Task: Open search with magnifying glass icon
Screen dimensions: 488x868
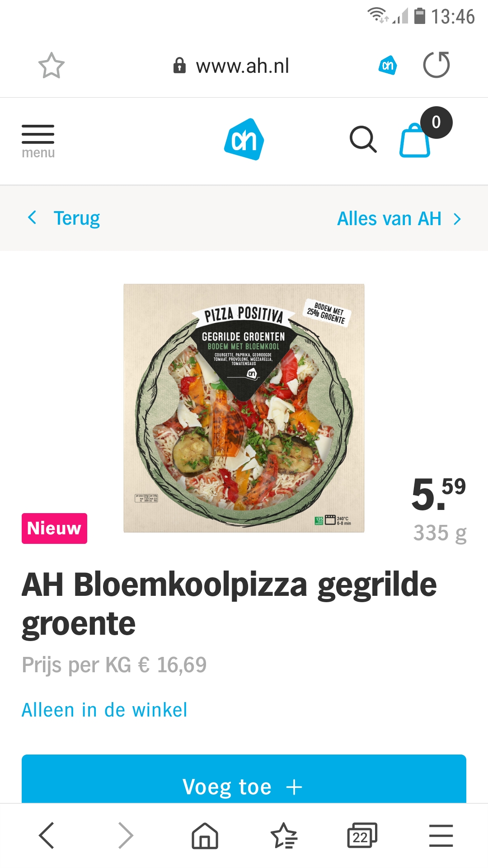Action: [x=363, y=139]
